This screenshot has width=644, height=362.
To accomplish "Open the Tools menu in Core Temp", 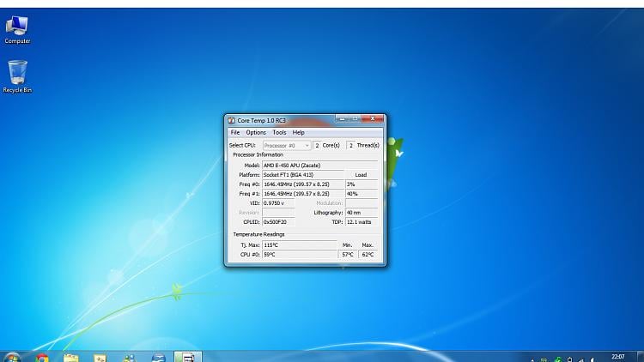I will coord(279,133).
